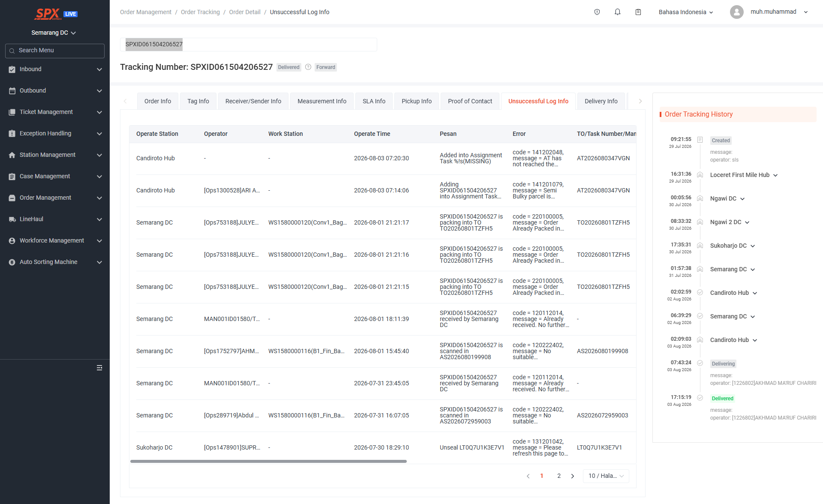Go to previous page of log table
Viewport: 823px width, 504px height.
click(528, 476)
